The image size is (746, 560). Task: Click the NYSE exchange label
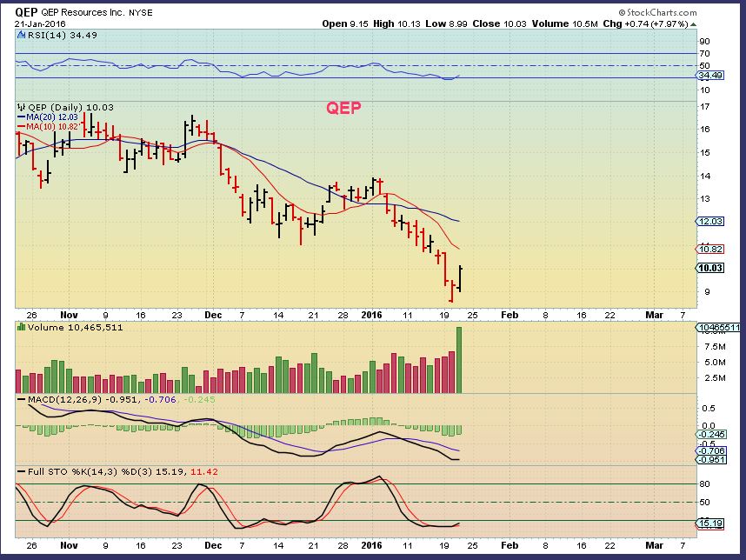pos(141,13)
